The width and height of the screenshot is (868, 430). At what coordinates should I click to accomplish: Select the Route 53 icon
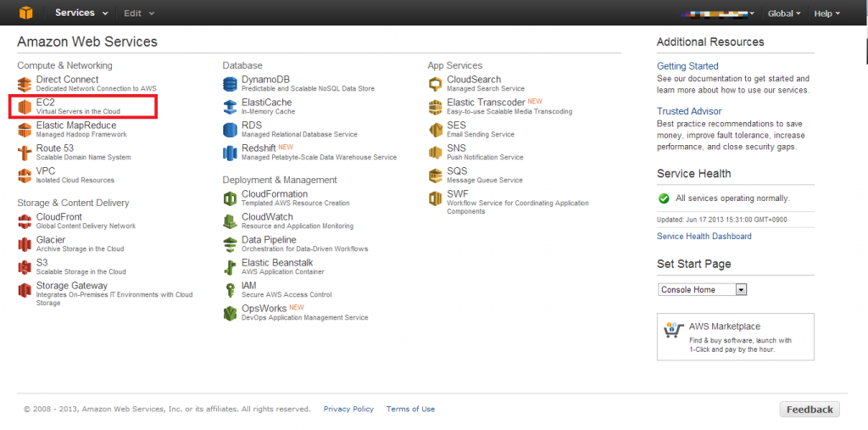click(x=25, y=153)
